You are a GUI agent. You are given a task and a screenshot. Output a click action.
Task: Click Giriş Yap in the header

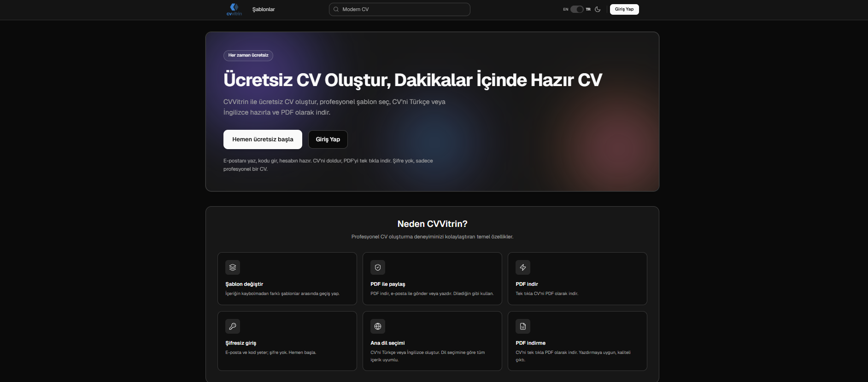tap(624, 9)
